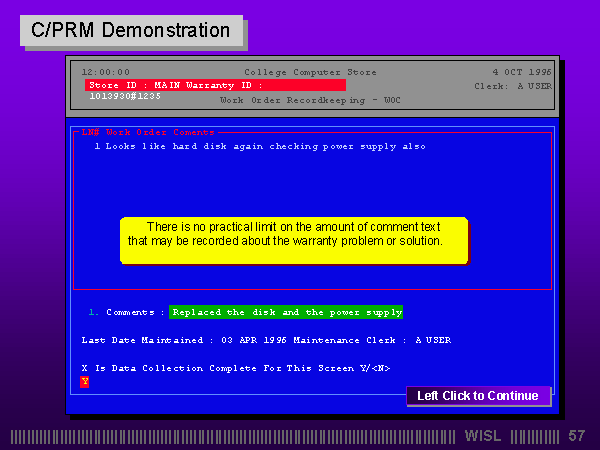Click the warranty number 1013930#1235
Image resolution: width=600 pixels, height=450 pixels.
click(x=125, y=97)
